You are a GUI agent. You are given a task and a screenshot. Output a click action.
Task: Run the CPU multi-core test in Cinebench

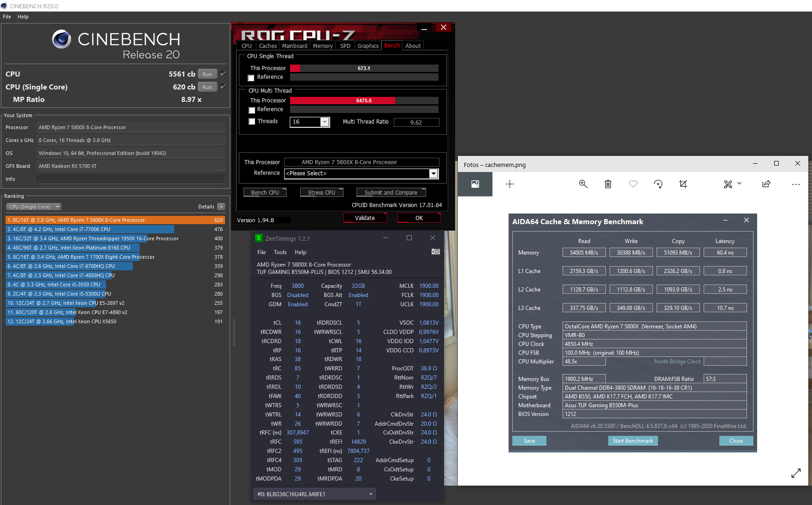coord(207,74)
